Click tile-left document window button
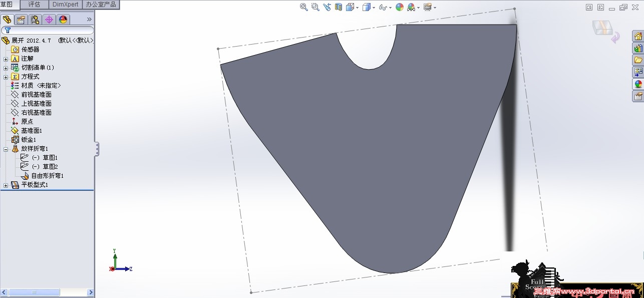The width and height of the screenshot is (644, 298). point(589,7)
